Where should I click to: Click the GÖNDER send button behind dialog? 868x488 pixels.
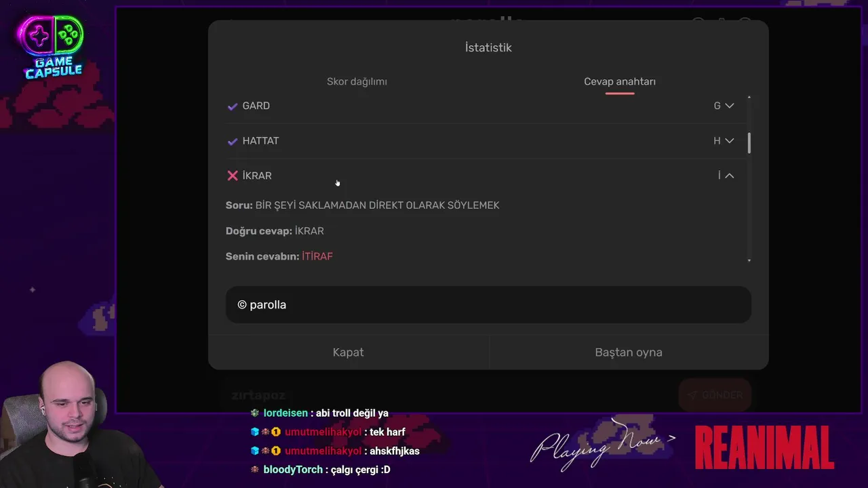[715, 395]
